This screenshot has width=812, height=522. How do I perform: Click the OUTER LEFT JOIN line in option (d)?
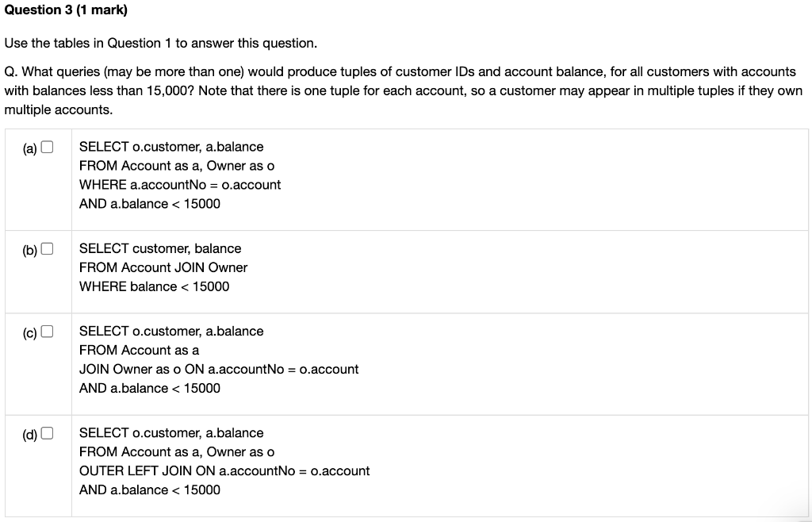pos(224,470)
